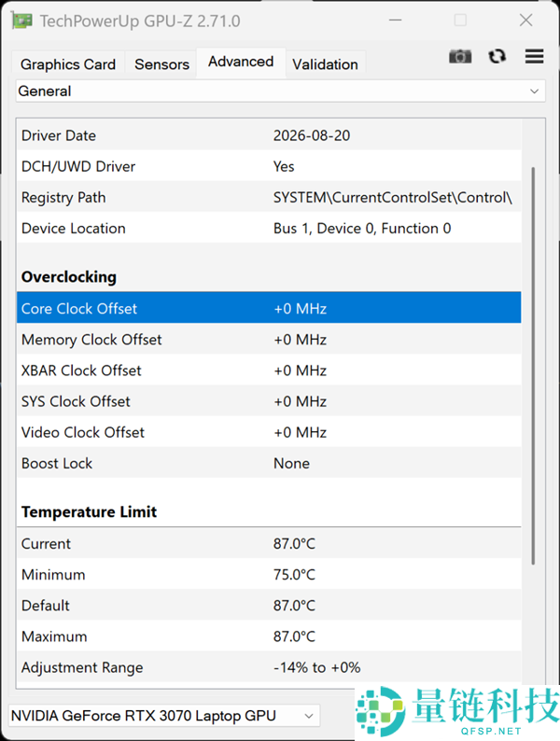Image resolution: width=560 pixels, height=741 pixels.
Task: Select the Memory Clock Offset row
Action: coord(269,340)
